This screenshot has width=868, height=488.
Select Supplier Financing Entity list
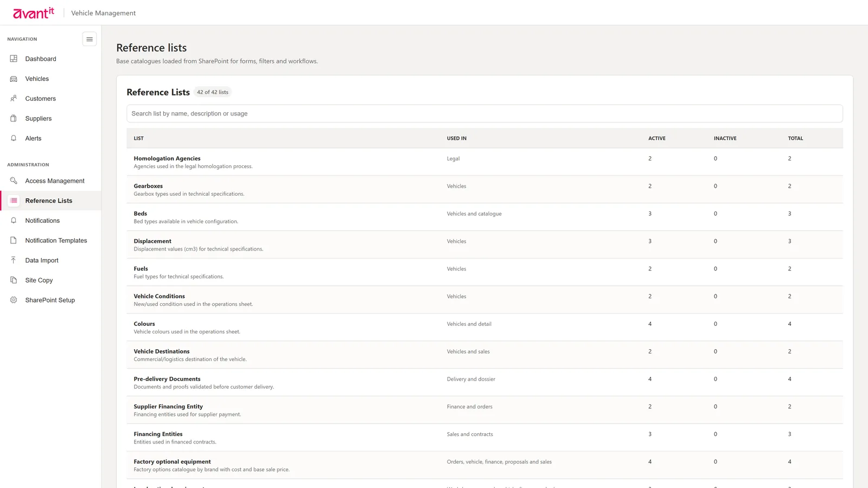coord(484,410)
